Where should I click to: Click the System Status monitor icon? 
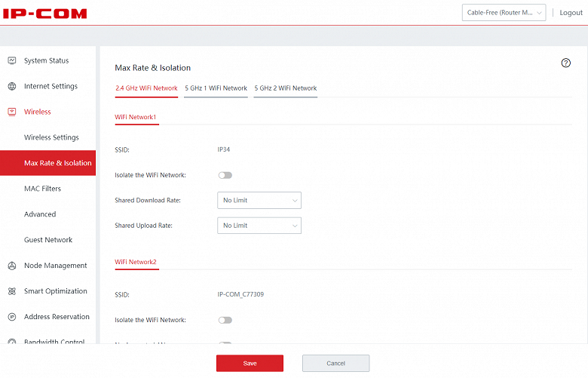12,60
